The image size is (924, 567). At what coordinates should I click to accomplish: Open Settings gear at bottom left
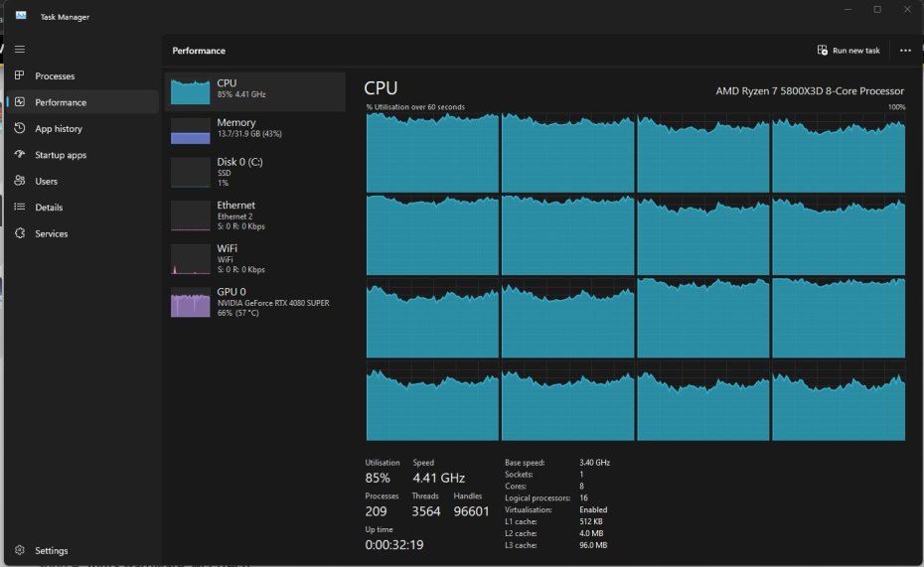[20, 550]
